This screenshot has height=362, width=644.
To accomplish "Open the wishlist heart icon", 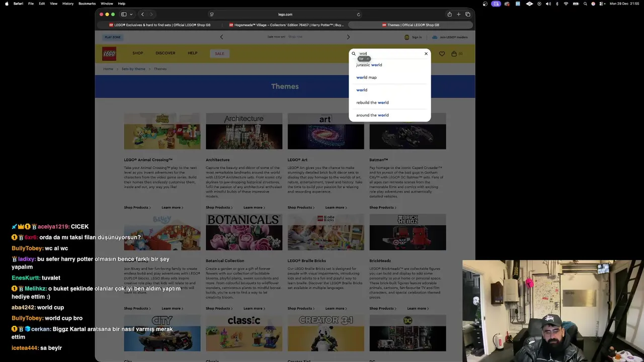I will tap(442, 54).
